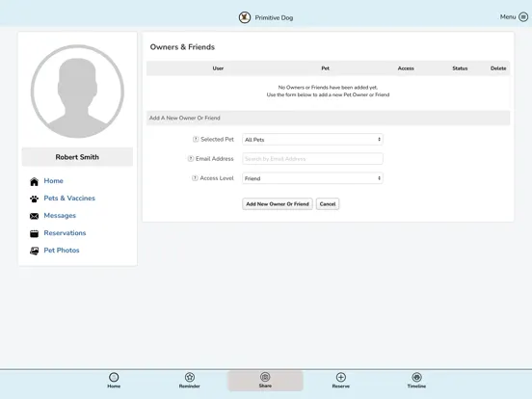Click the paw icon beside Pets & Vaccines
Screen dimensions: 532x399
35,199
